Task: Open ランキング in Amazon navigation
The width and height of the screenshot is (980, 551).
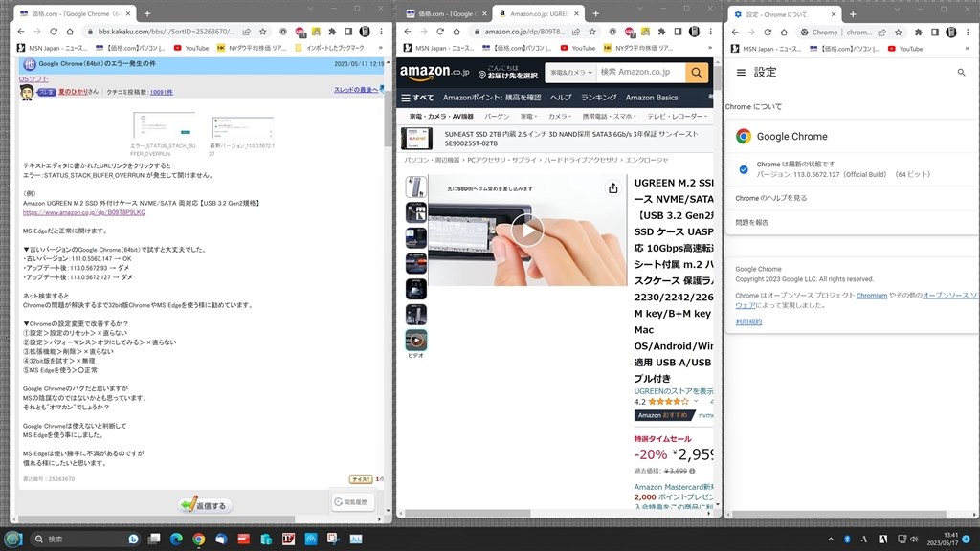Action: pyautogui.click(x=599, y=98)
